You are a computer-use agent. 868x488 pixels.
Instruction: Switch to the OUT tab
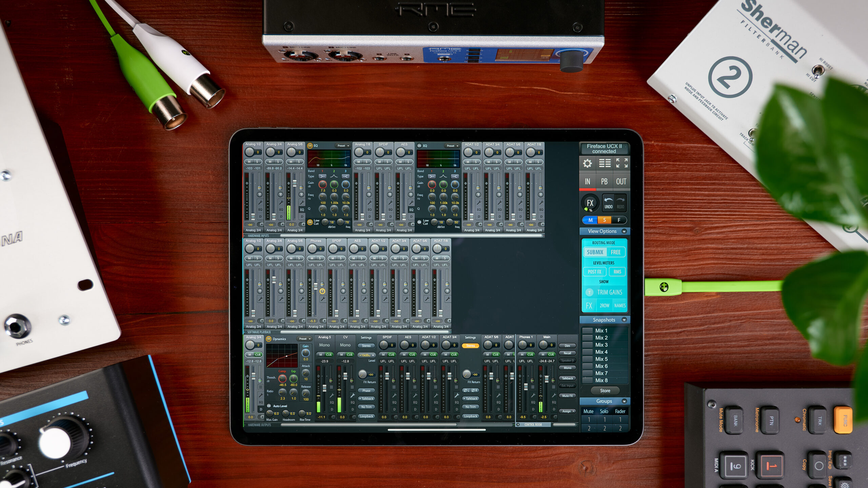[x=621, y=182]
